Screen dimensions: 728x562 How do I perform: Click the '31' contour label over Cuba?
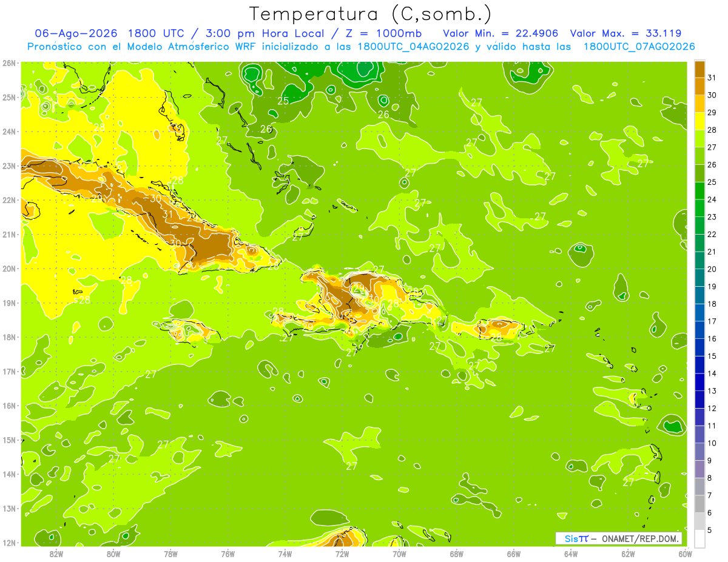coord(168,213)
